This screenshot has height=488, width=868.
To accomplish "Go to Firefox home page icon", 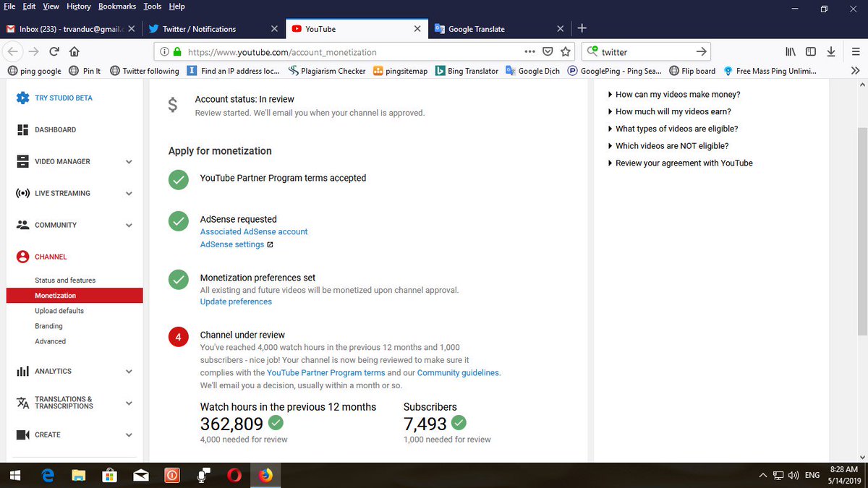I will point(74,51).
